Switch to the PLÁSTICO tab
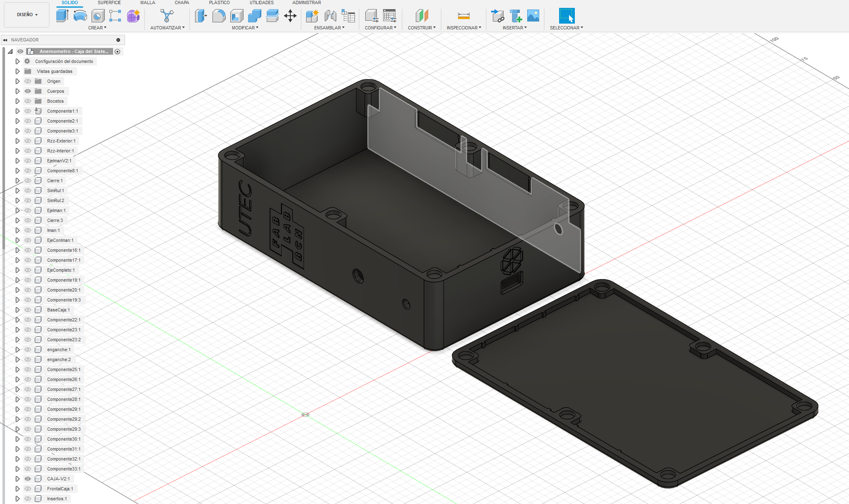The height and width of the screenshot is (504, 849). click(x=219, y=2)
